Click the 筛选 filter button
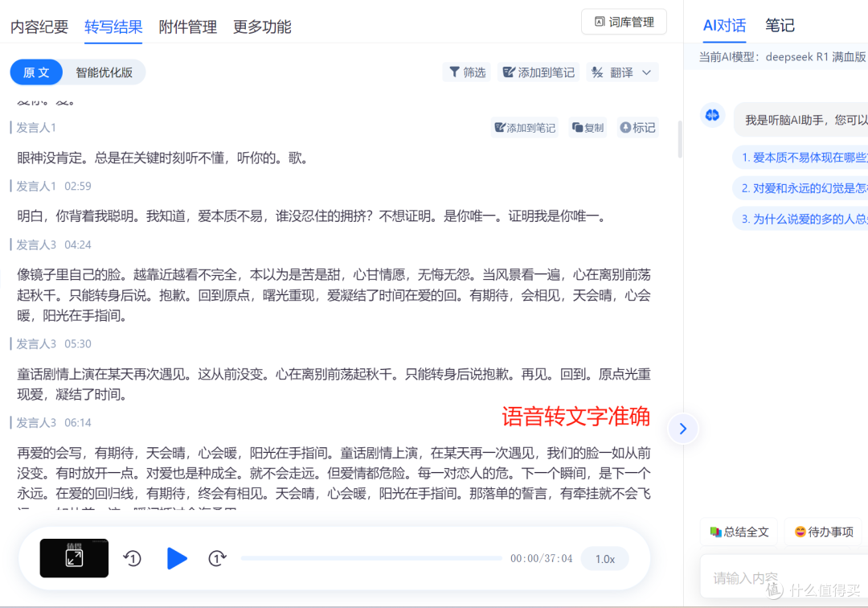The height and width of the screenshot is (608, 868). (467, 72)
